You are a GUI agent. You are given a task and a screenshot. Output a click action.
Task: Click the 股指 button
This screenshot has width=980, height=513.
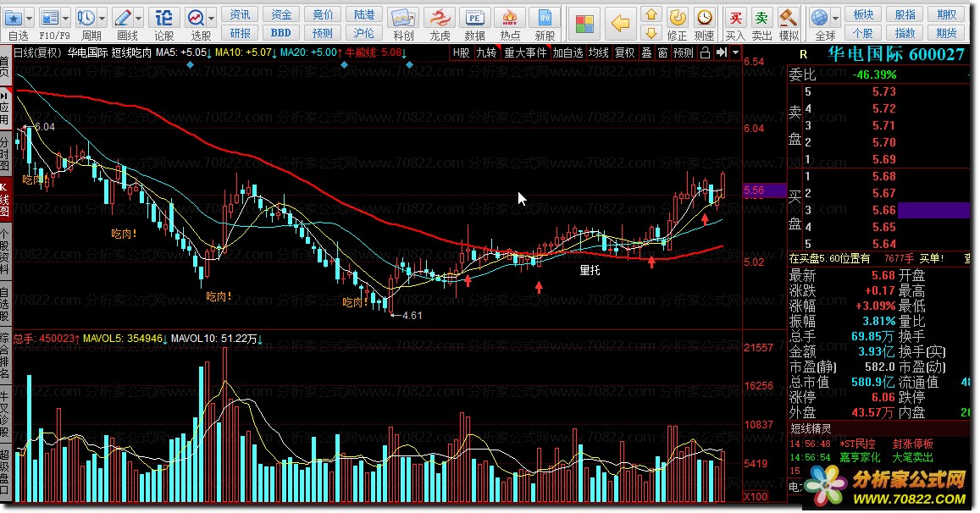point(905,14)
